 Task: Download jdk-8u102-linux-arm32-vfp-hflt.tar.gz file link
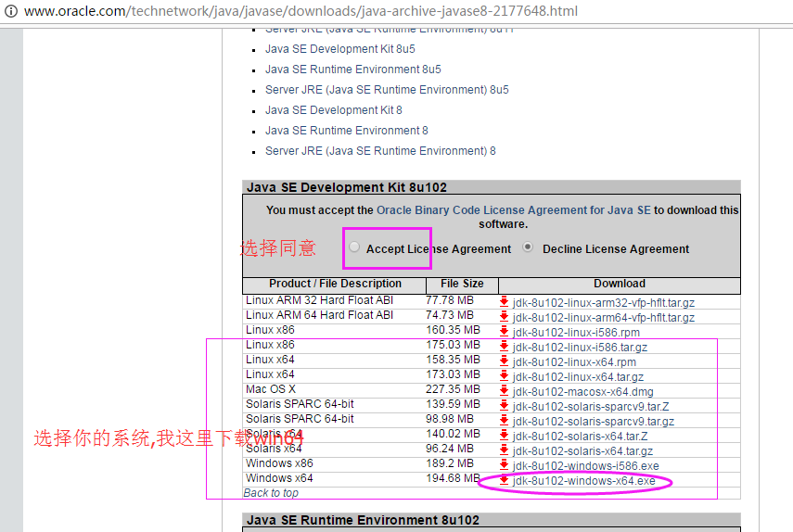(604, 303)
